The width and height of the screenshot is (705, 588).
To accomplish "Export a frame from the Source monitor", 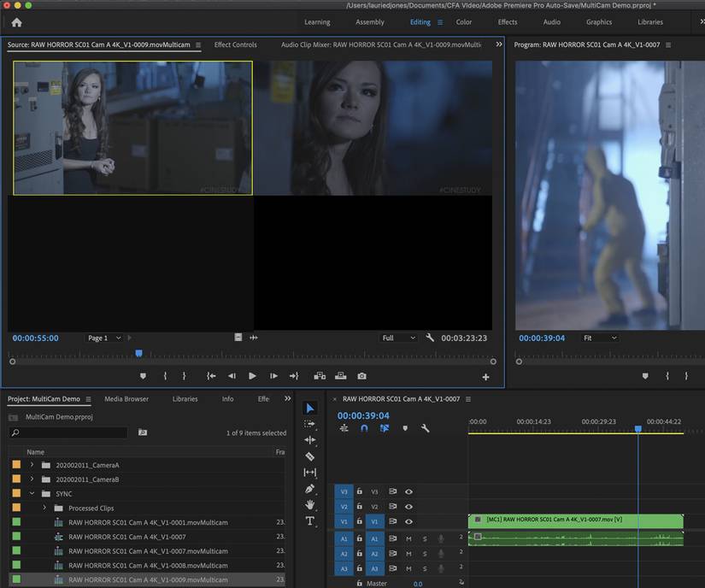I will [361, 375].
